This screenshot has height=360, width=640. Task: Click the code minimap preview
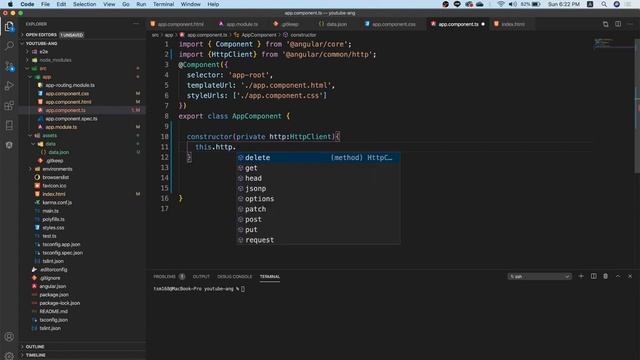tap(612, 43)
